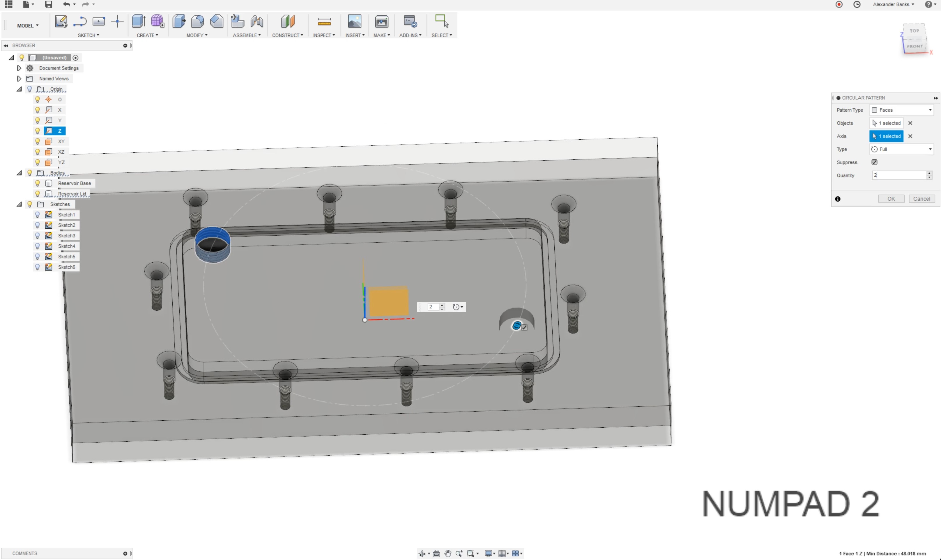Open the MODIFY menu
Image resolution: width=941 pixels, height=560 pixels.
point(197,35)
